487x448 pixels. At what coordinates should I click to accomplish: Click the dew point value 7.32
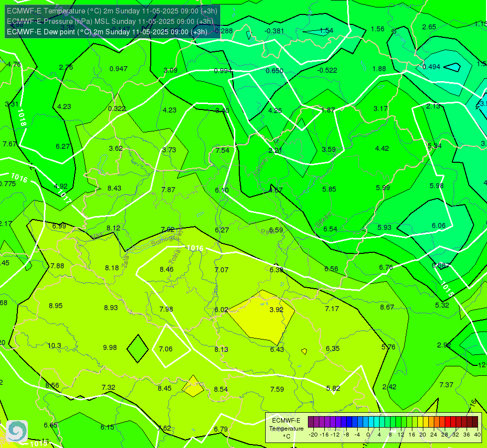pyautogui.click(x=108, y=387)
